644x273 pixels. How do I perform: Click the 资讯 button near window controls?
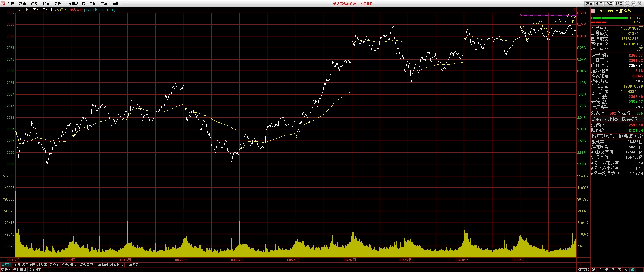point(599,4)
